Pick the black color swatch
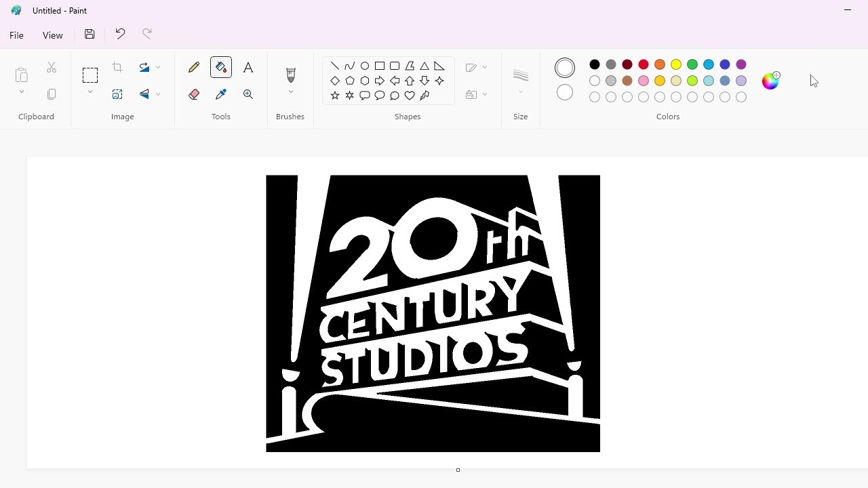Image resolution: width=868 pixels, height=488 pixels. (595, 64)
